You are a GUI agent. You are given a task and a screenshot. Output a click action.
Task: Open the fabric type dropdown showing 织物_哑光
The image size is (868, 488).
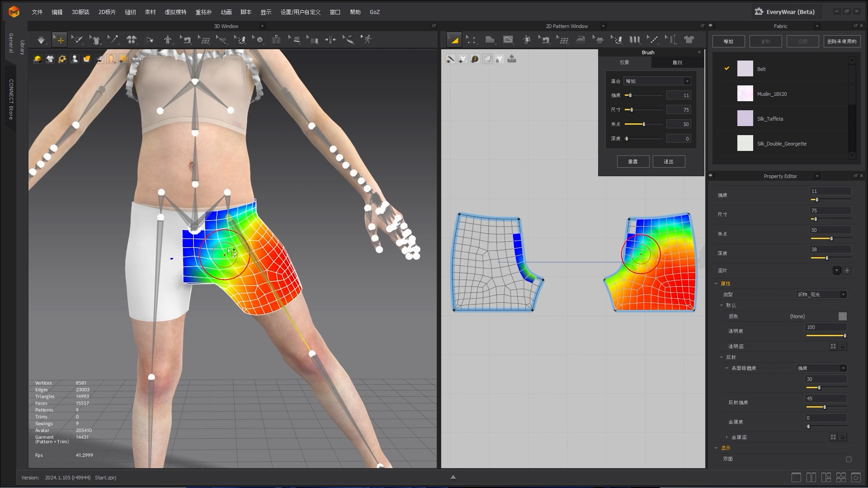point(821,294)
